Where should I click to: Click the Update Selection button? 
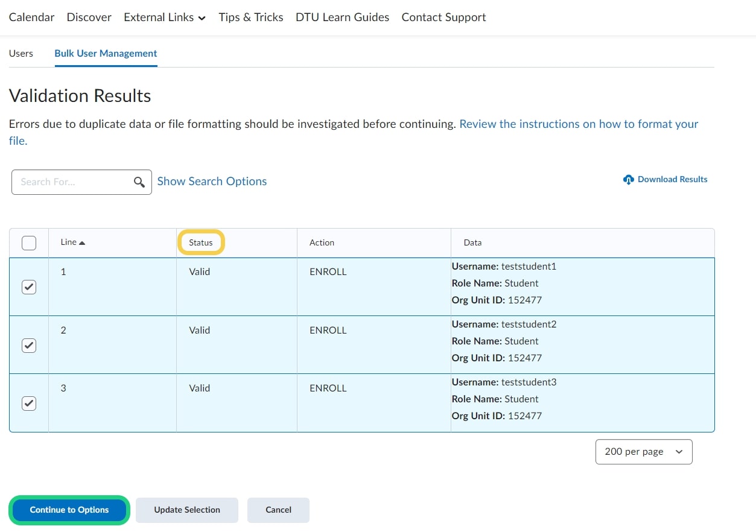(x=187, y=510)
